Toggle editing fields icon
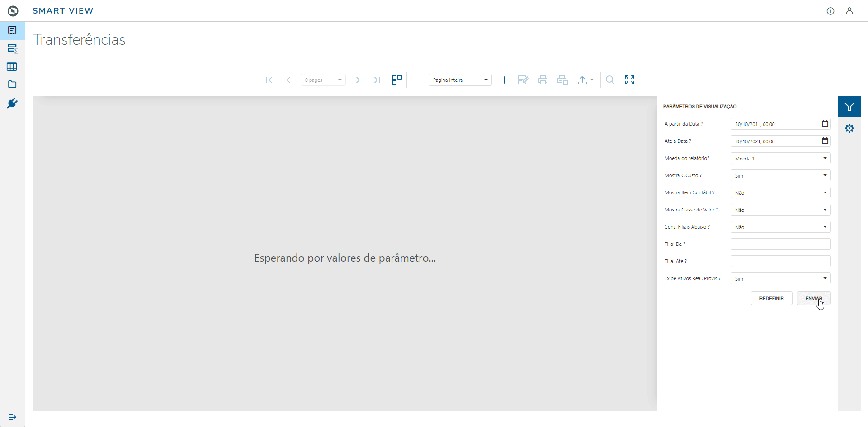The width and height of the screenshot is (868, 427). (524, 80)
